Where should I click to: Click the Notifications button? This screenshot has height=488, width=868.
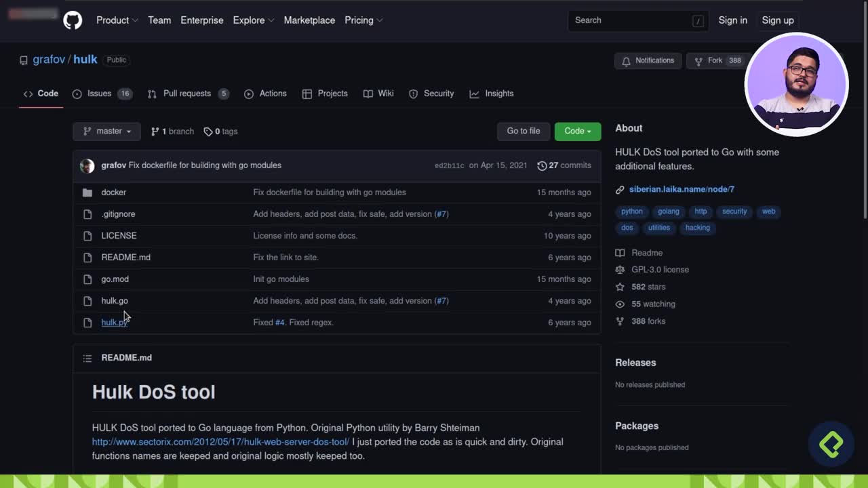[648, 61]
